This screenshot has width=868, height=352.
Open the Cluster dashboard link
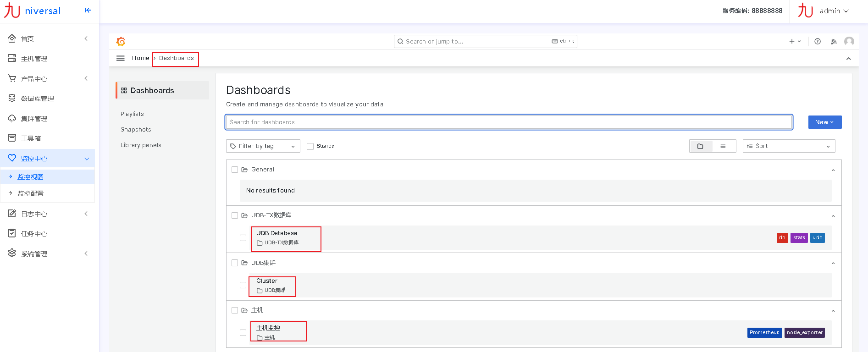[267, 281]
